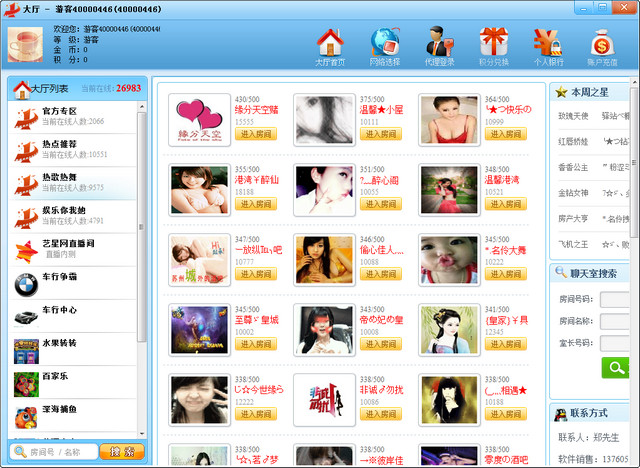Click 进入房间 for room 10088
The width and height of the screenshot is (640, 468).
381,274
